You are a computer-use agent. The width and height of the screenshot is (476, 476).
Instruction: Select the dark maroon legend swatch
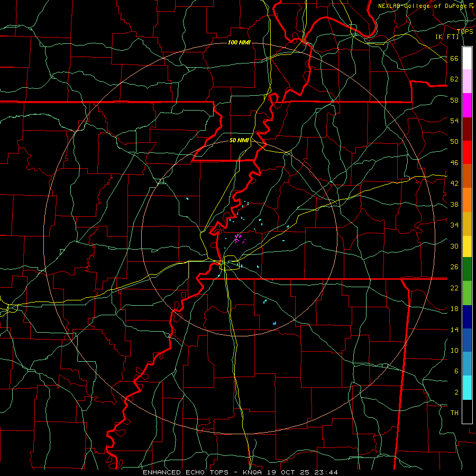click(467, 129)
